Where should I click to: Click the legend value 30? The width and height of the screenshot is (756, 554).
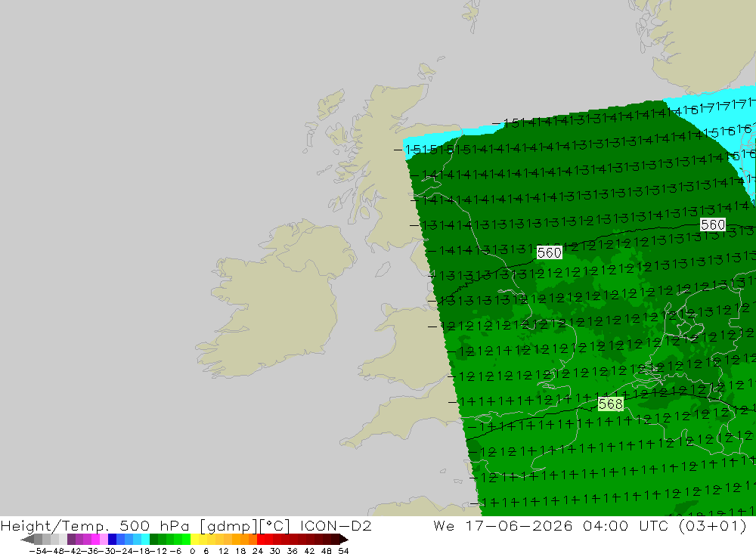[275, 551]
